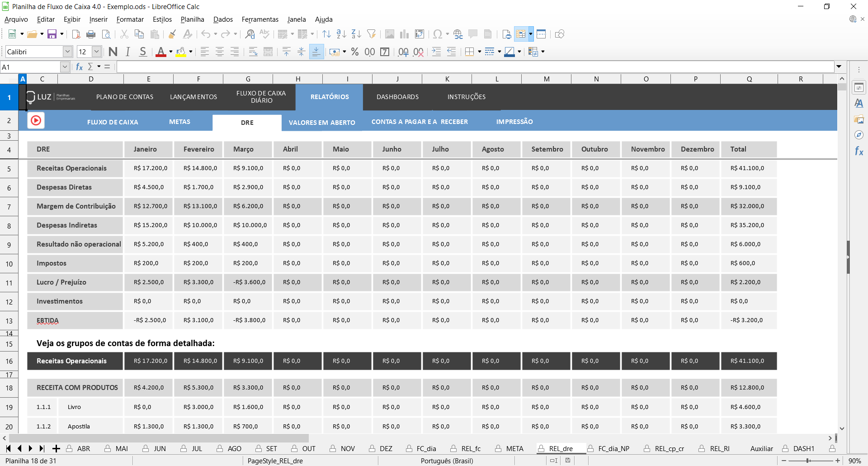The image size is (868, 466).
Task: Insert a chart from the toolbar
Action: [404, 34]
